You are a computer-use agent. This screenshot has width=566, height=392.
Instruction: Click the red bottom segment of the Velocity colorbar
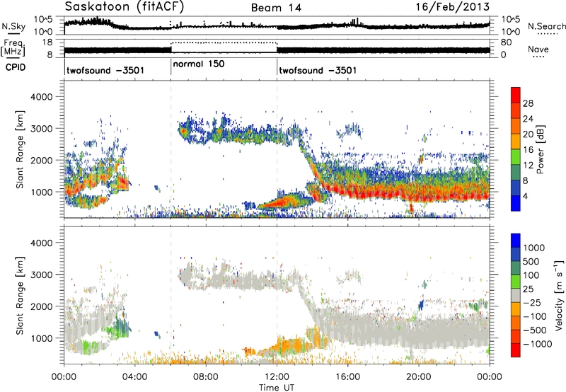[516, 350]
